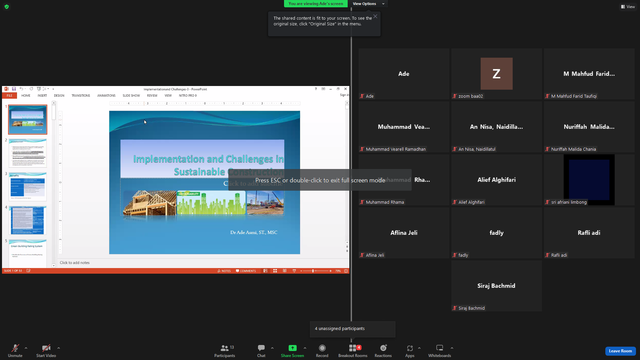
Task: Open the Reactions menu
Action: pos(383,350)
